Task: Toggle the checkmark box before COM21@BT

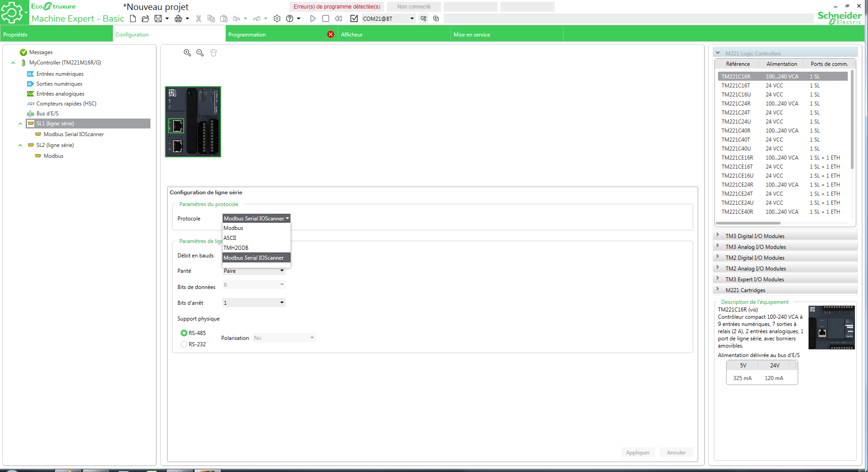Action: coord(354,18)
